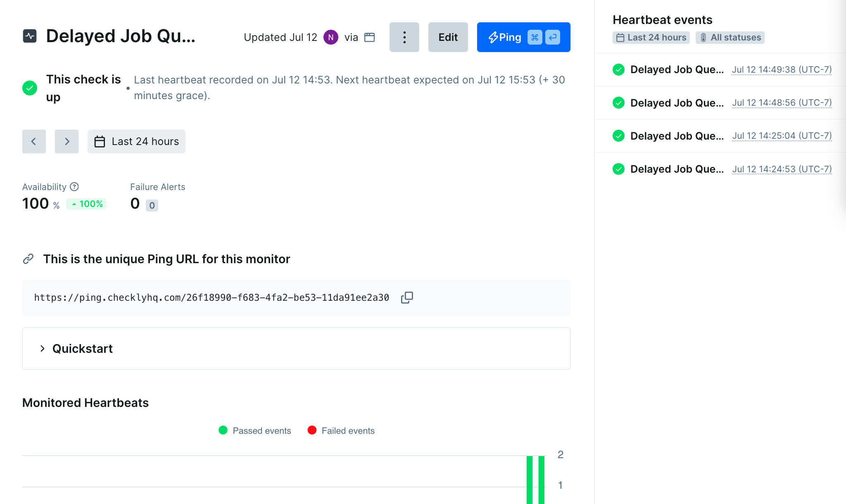Click the keyboard shortcut badge inside the Ping button
Image resolution: width=846 pixels, height=504 pixels.
point(535,37)
